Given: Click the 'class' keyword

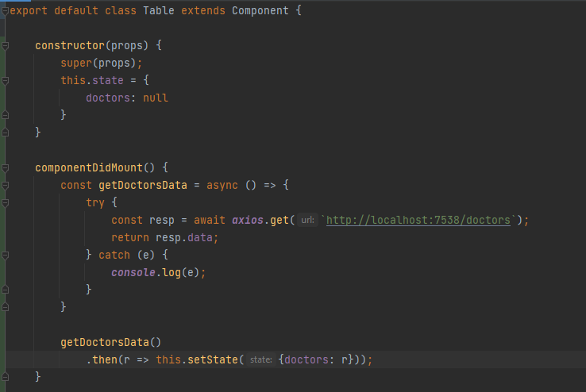Looking at the screenshot, I should pyautogui.click(x=121, y=11).
